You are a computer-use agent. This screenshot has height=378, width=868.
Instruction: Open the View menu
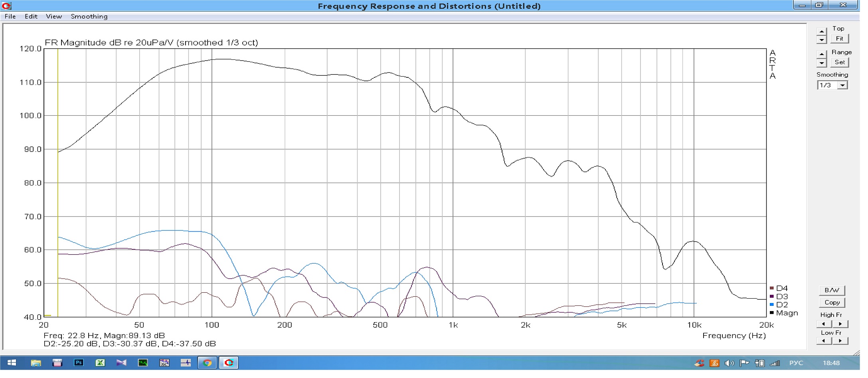pos(53,16)
